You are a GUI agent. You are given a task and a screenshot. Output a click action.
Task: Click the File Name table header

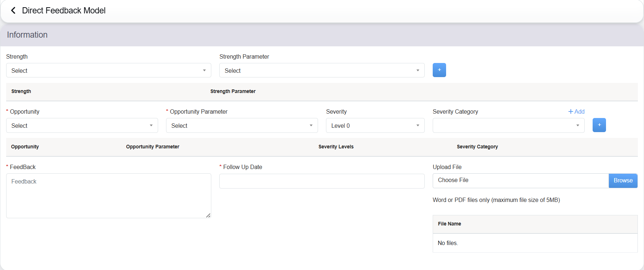click(x=449, y=224)
